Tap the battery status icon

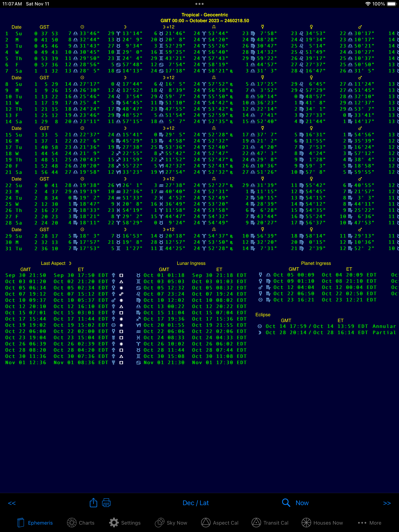tap(392, 4)
